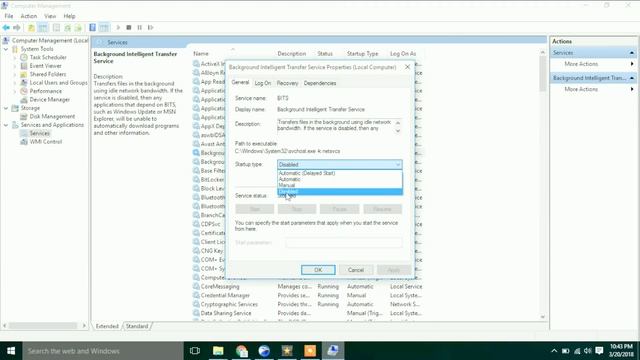This screenshot has width=640, height=360.
Task: Click Search the web and Windows box
Action: point(103,351)
